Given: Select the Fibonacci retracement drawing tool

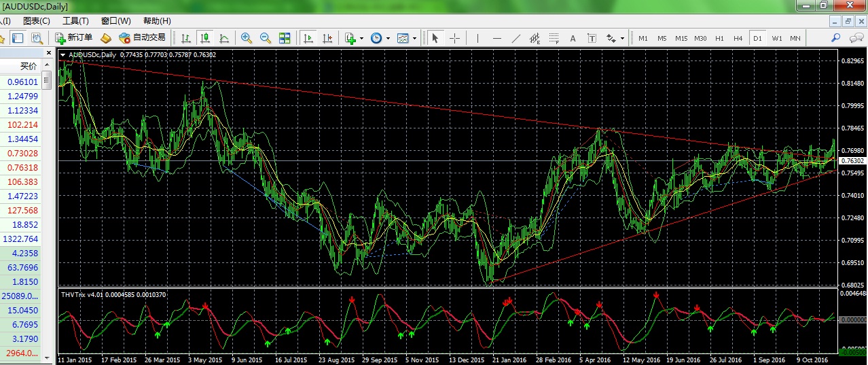Looking at the screenshot, I should tap(554, 38).
